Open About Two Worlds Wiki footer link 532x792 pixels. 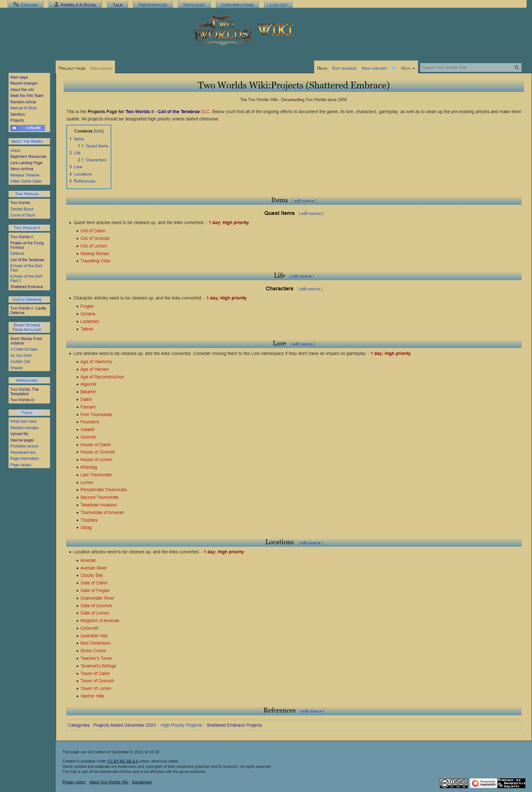coord(109,782)
